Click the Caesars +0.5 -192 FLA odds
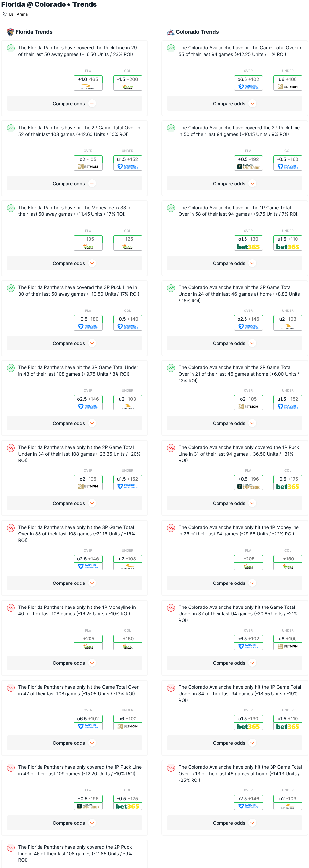The image size is (309, 868). (x=248, y=163)
